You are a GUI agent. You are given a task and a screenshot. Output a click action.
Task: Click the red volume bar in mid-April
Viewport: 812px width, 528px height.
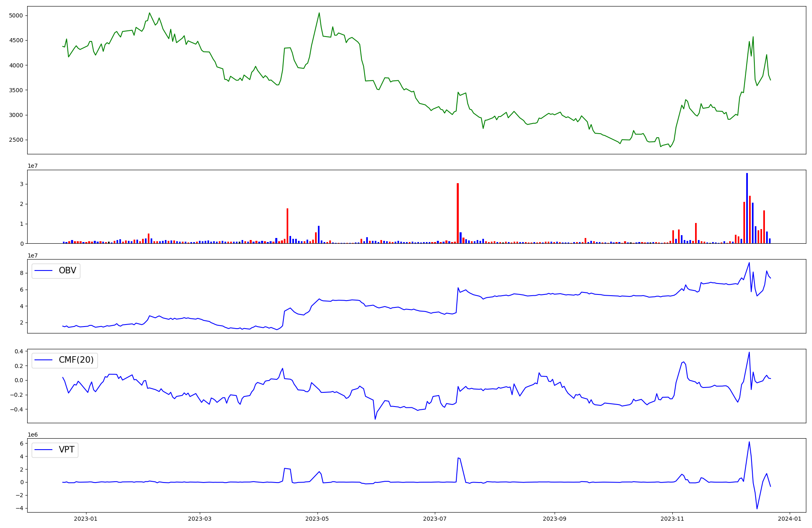287,226
